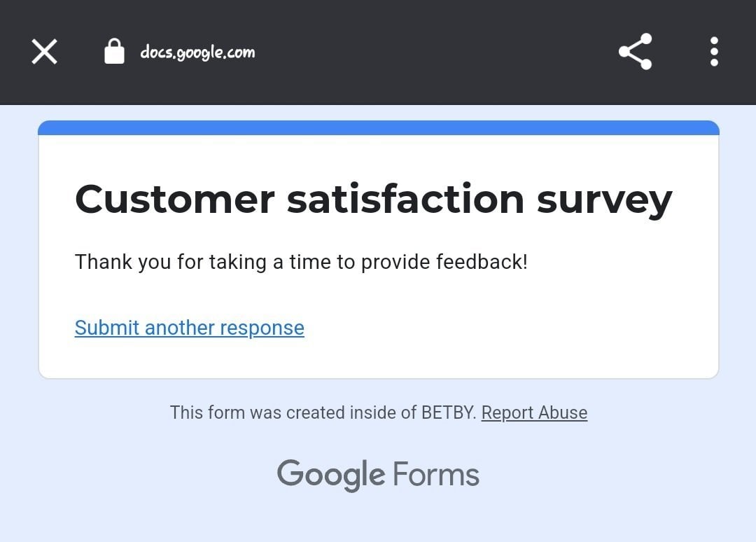Click the word Google in the footer logo

[330, 475]
